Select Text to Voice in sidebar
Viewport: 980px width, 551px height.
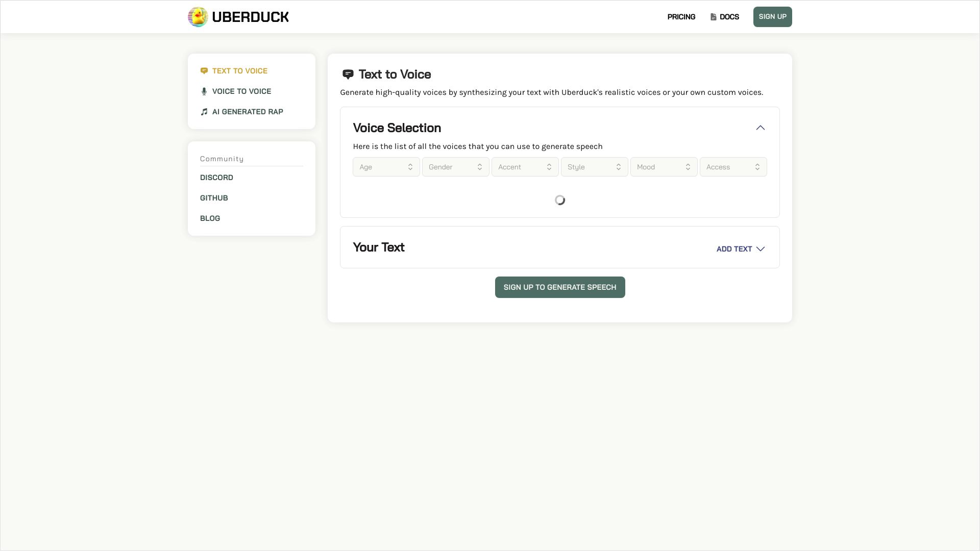234,71
